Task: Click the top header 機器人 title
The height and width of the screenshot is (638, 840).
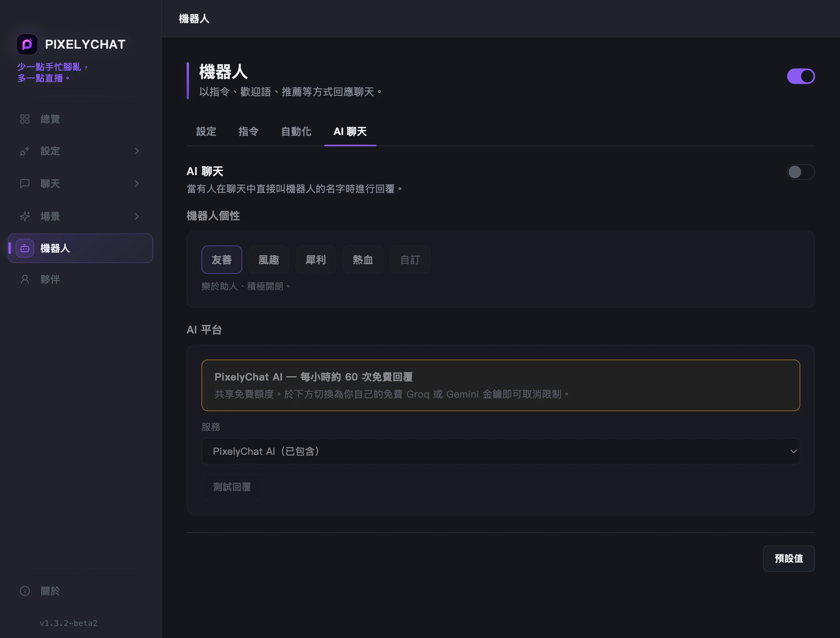Action: coord(194,19)
